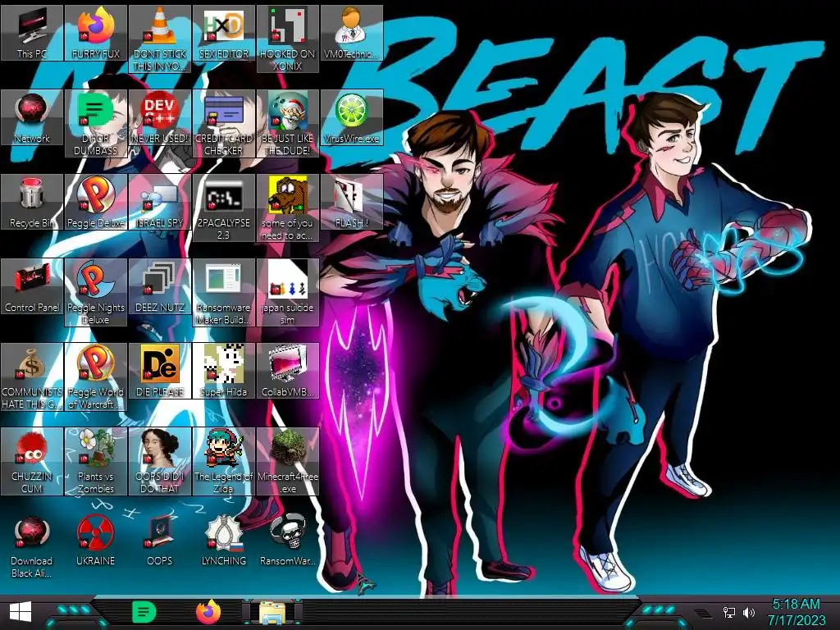The image size is (840, 630).
Task: Open the clock showing 5:18 AM
Action: (796, 612)
